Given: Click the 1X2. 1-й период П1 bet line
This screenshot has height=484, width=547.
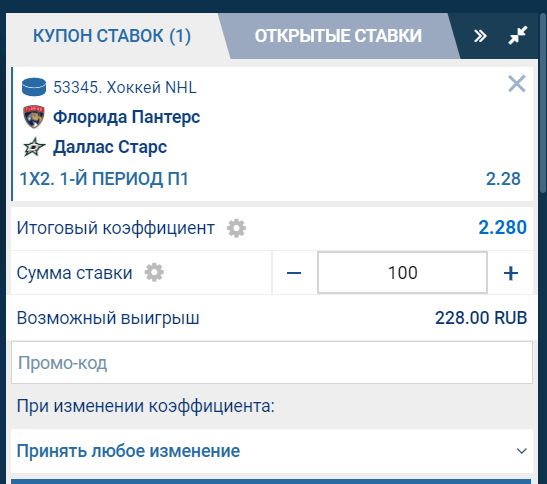Looking at the screenshot, I should [x=104, y=179].
